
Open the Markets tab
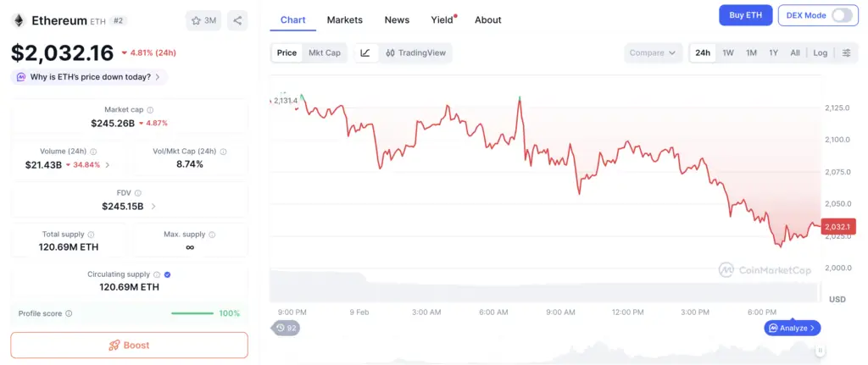344,19
